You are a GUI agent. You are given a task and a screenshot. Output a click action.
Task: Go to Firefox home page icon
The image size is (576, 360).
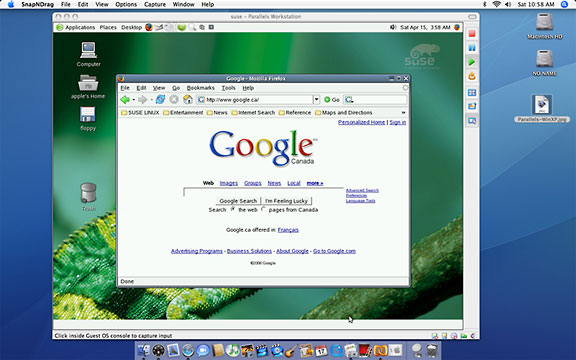(188, 100)
